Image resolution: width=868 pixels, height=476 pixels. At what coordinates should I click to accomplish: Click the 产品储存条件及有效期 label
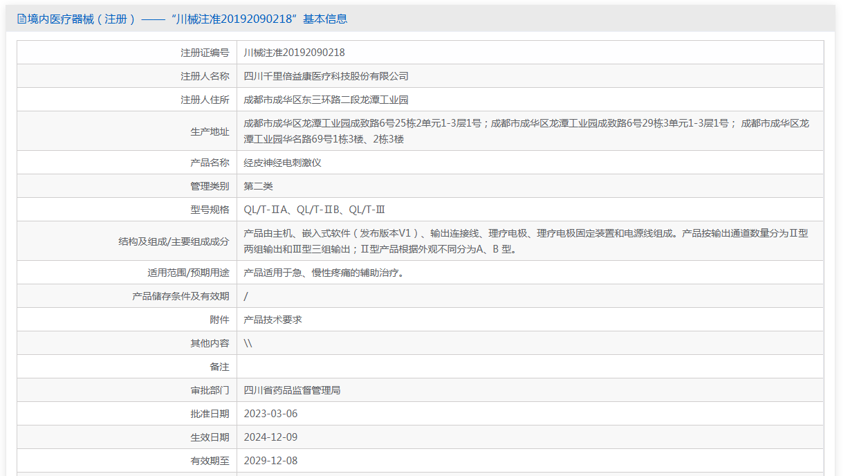181,296
